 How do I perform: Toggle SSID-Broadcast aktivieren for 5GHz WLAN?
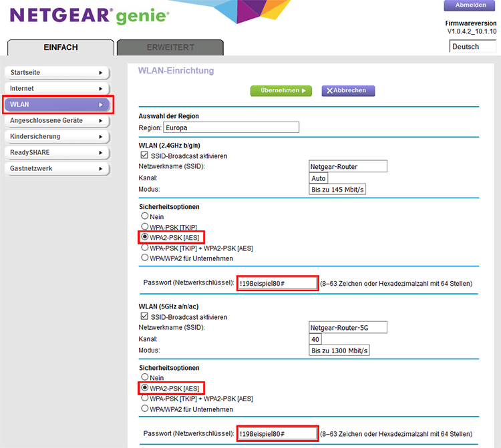144,317
